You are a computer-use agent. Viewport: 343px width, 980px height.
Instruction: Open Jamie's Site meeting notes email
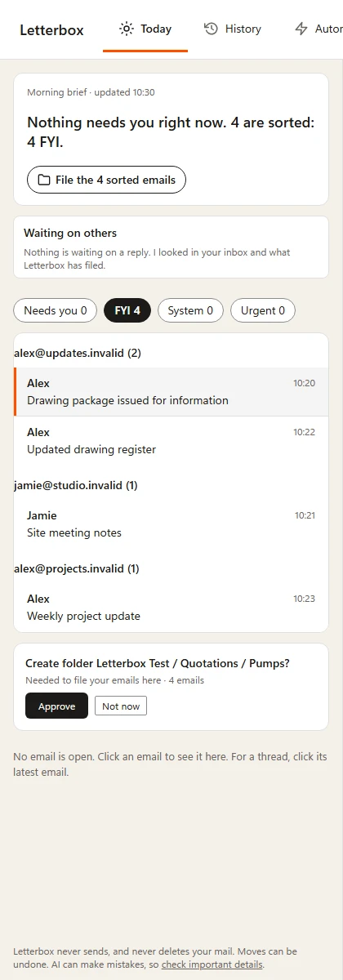coord(171,524)
